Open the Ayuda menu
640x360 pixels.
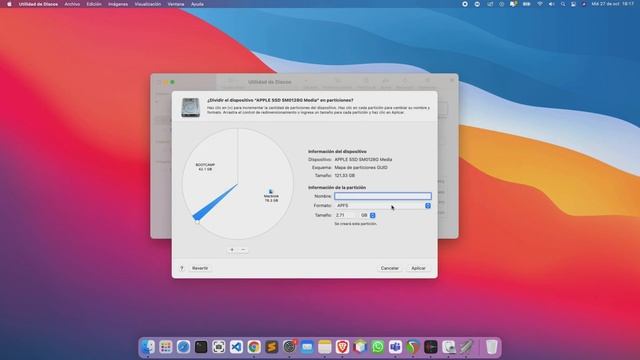pyautogui.click(x=198, y=4)
